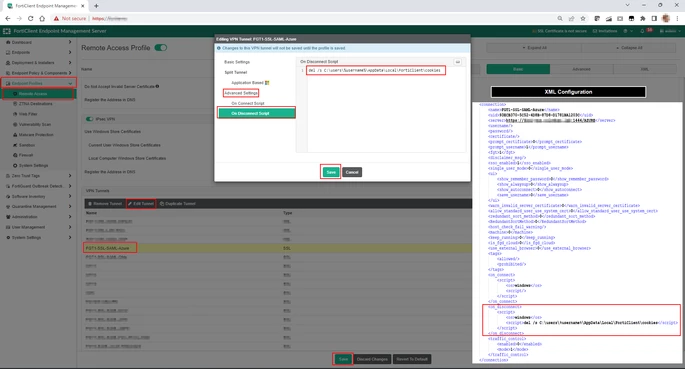Expand the Administration chevron
Viewport: 685px width, 369px height.
(70, 217)
